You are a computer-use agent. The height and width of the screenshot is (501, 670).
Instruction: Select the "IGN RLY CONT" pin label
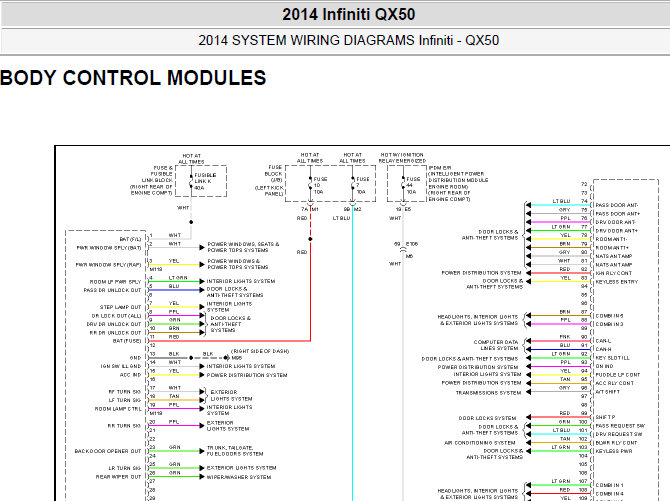coord(614,273)
